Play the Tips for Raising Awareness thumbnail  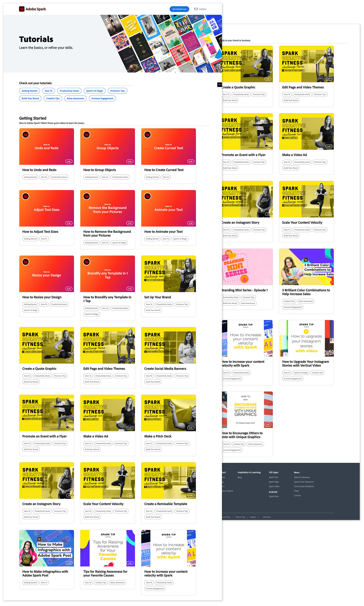coord(107,548)
